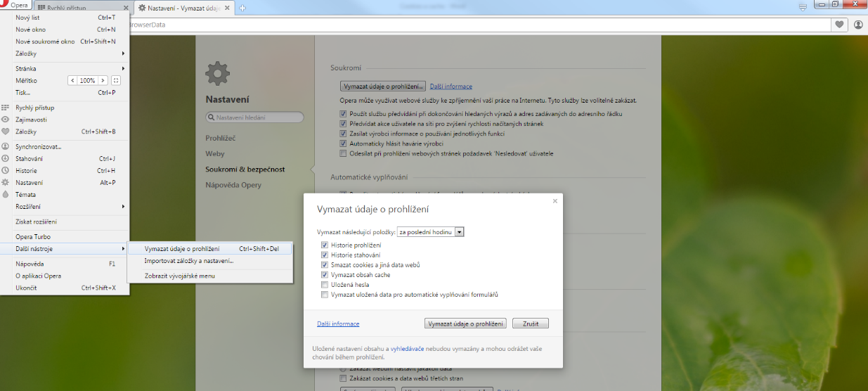
Task: Select Zobrazit vývojářské menu
Action: [209, 276]
